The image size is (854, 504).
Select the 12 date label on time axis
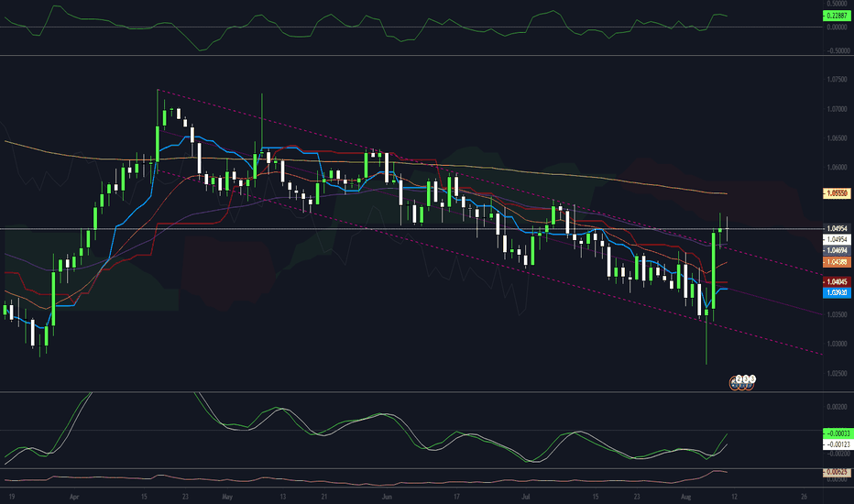click(x=734, y=497)
